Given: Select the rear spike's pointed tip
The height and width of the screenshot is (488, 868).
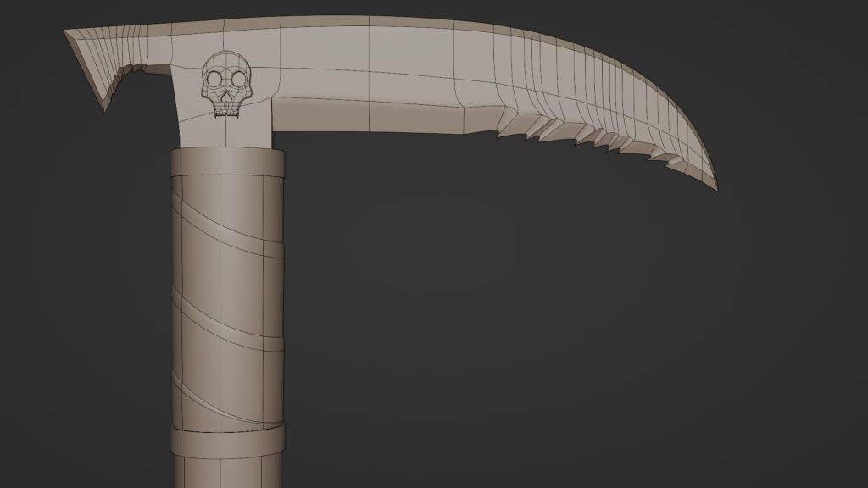Looking at the screenshot, I should [x=105, y=109].
